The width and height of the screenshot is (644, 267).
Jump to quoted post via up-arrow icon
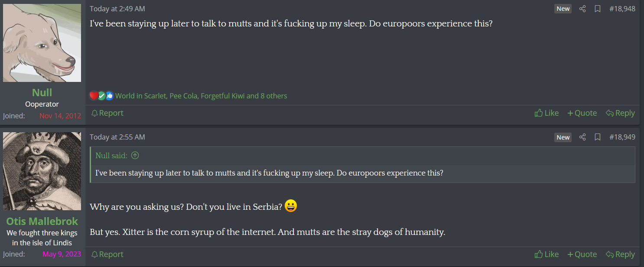tap(135, 155)
